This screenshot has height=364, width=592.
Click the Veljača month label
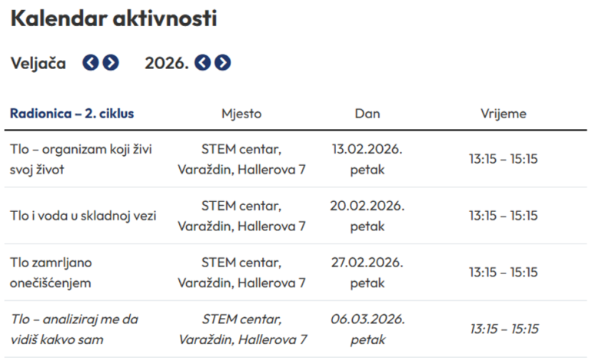point(38,63)
